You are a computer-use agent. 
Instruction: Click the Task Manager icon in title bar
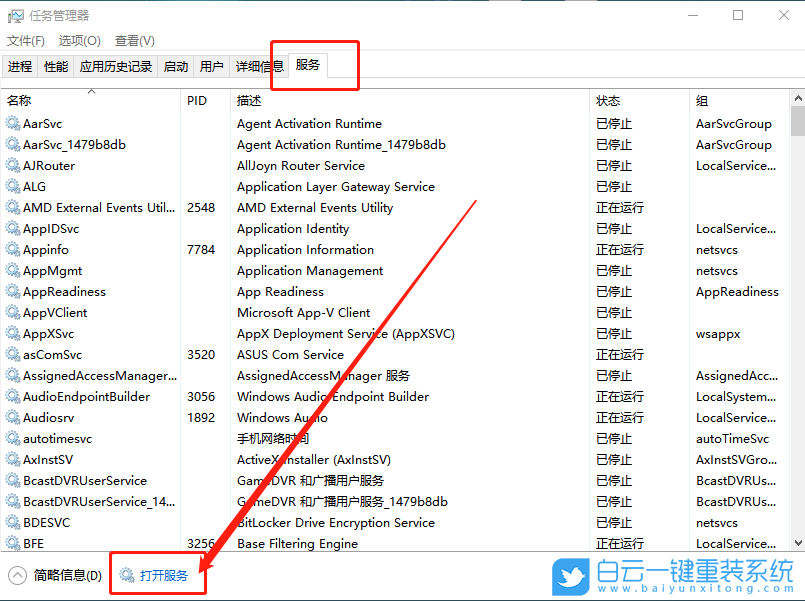pyautogui.click(x=15, y=15)
